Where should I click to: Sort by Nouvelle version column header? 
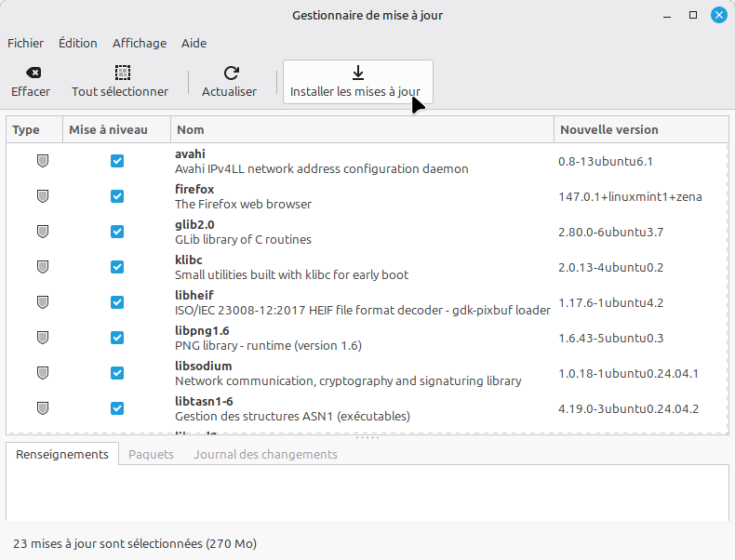(641, 130)
